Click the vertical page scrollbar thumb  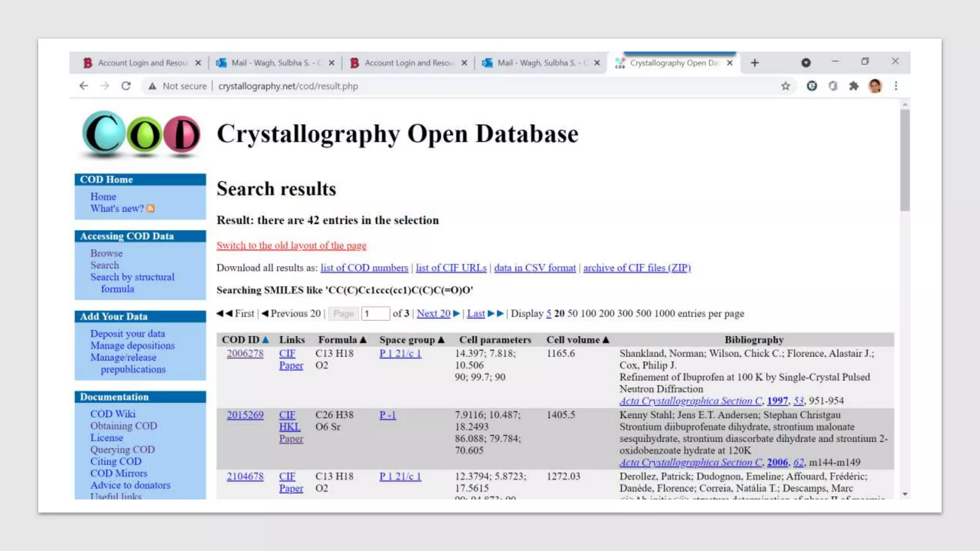point(904,160)
